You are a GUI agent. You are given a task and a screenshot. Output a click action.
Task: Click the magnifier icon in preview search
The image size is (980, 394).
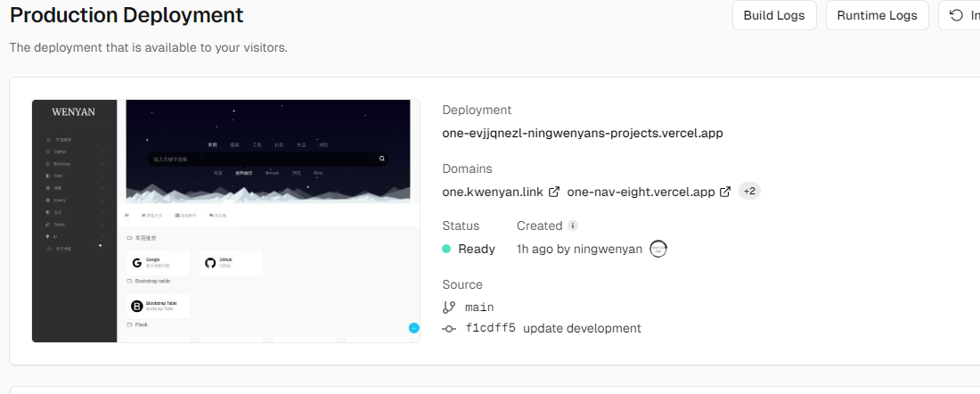[x=382, y=160]
